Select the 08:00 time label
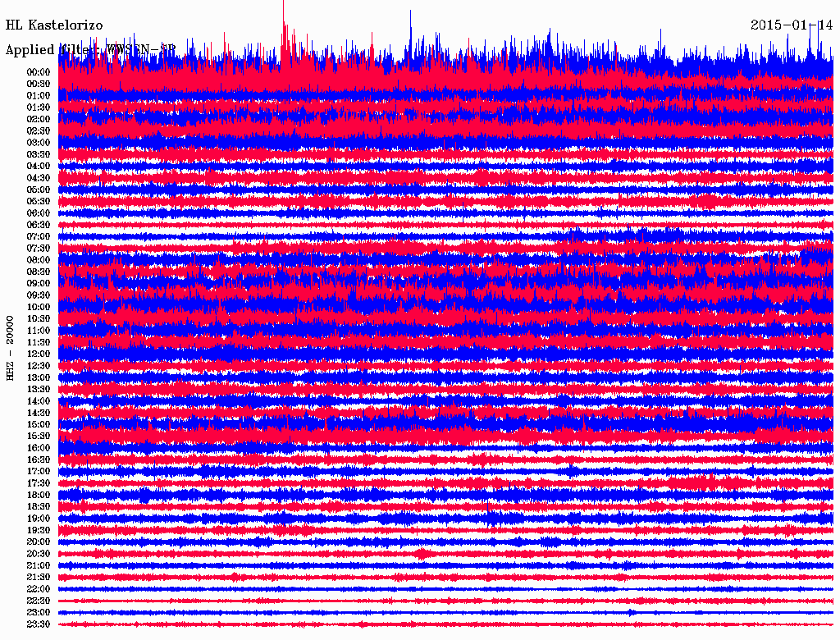 point(39,260)
